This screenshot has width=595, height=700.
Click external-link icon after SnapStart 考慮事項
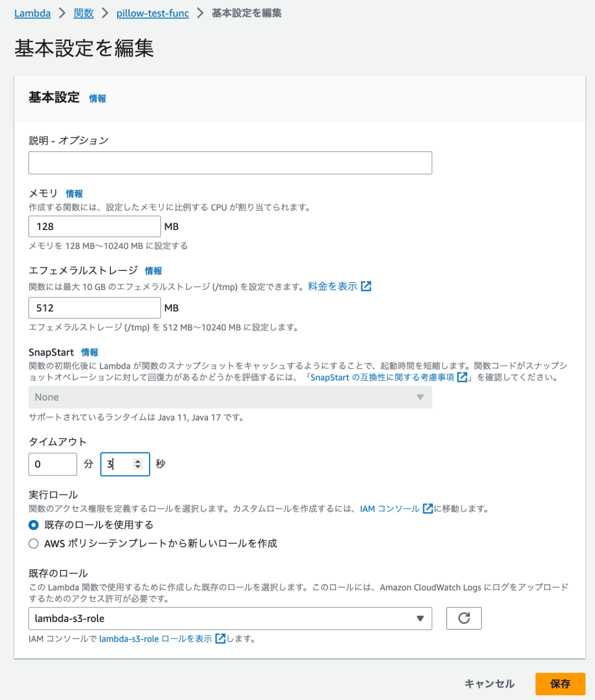(x=462, y=377)
